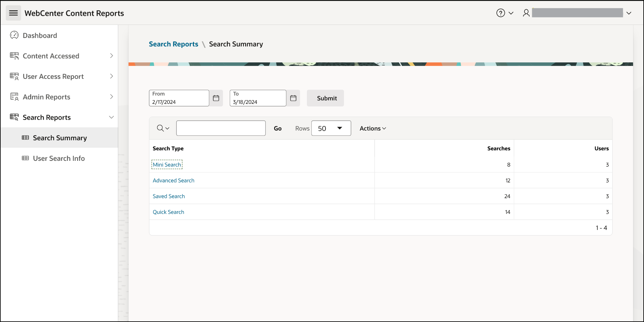Click the Admin Reports icon
644x322 pixels.
point(14,97)
